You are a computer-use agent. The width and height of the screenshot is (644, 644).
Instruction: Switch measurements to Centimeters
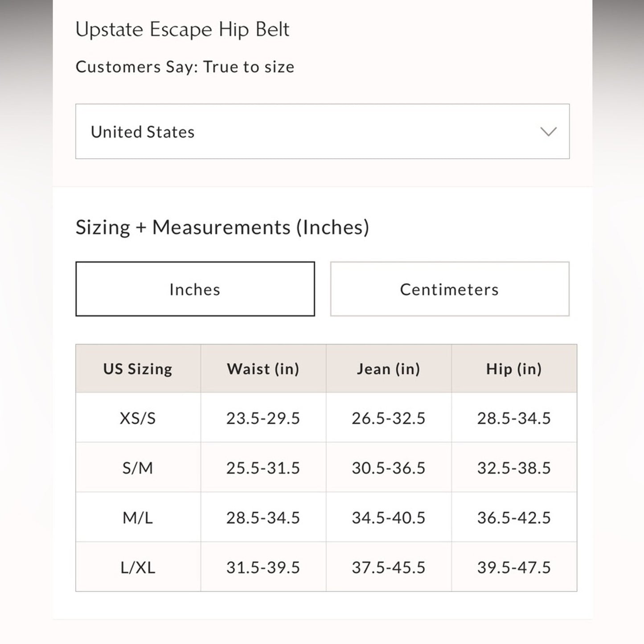coord(449,289)
